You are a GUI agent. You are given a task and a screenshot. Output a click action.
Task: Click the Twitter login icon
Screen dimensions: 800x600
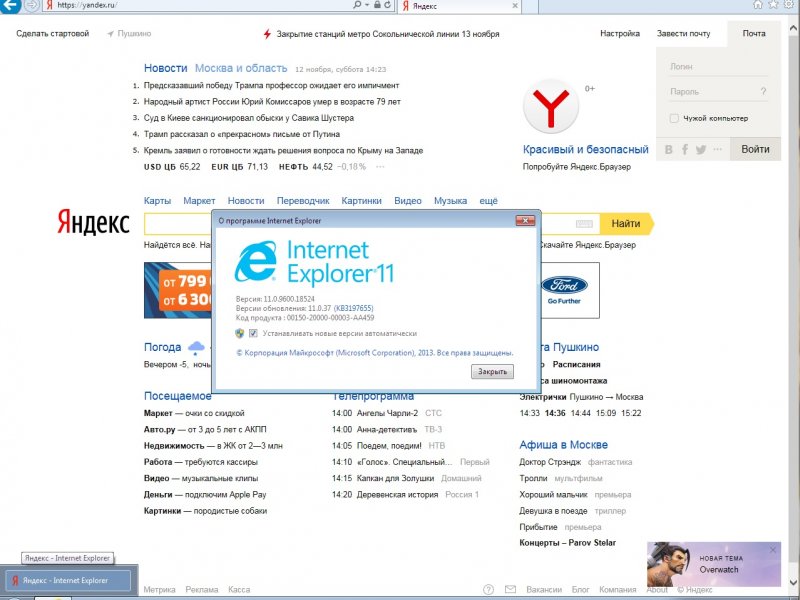click(701, 149)
